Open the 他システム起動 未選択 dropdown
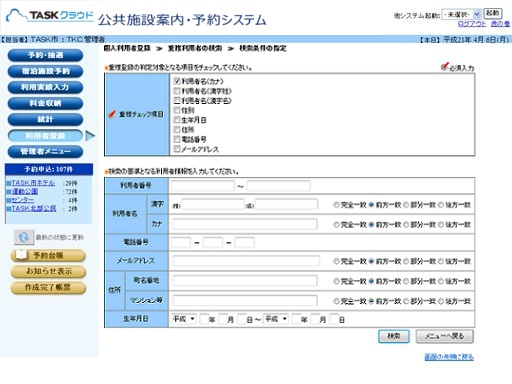The width and height of the screenshot is (512, 384). tap(461, 14)
